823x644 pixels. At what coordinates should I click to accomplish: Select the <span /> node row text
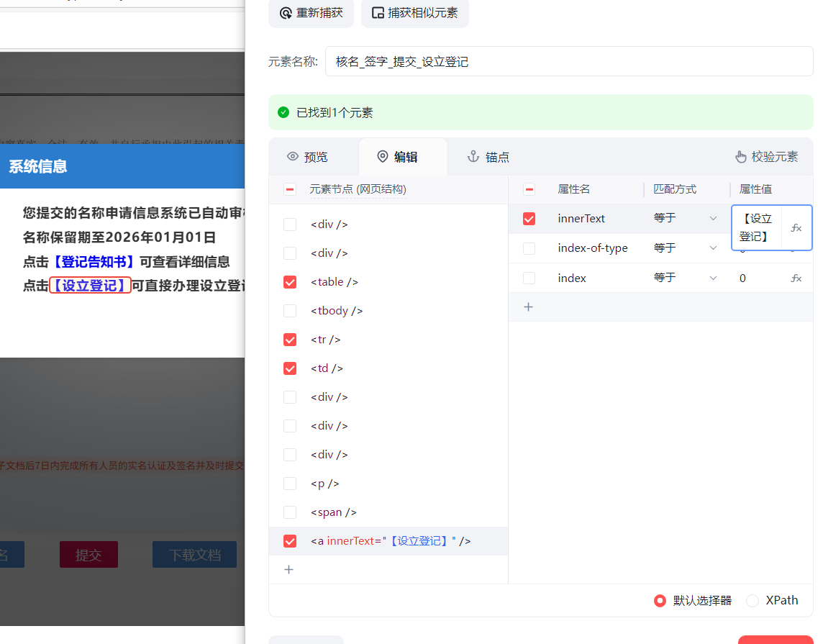(x=333, y=512)
